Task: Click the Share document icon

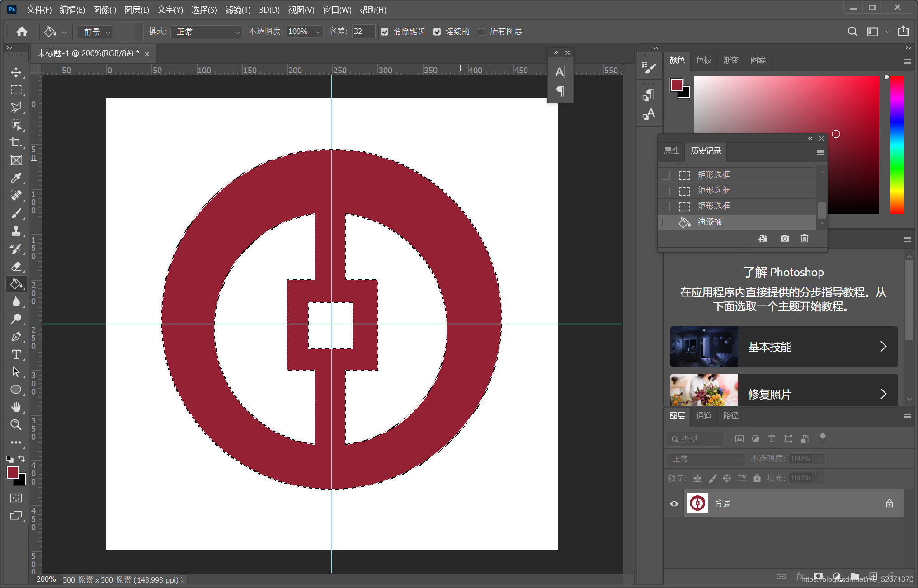Action: (x=903, y=31)
